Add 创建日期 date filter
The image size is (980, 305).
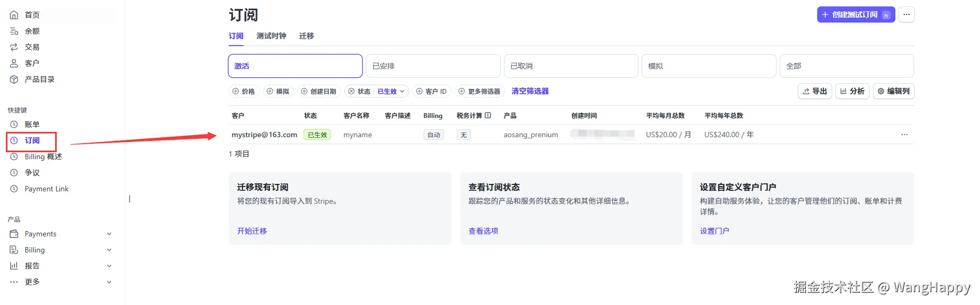click(x=319, y=91)
